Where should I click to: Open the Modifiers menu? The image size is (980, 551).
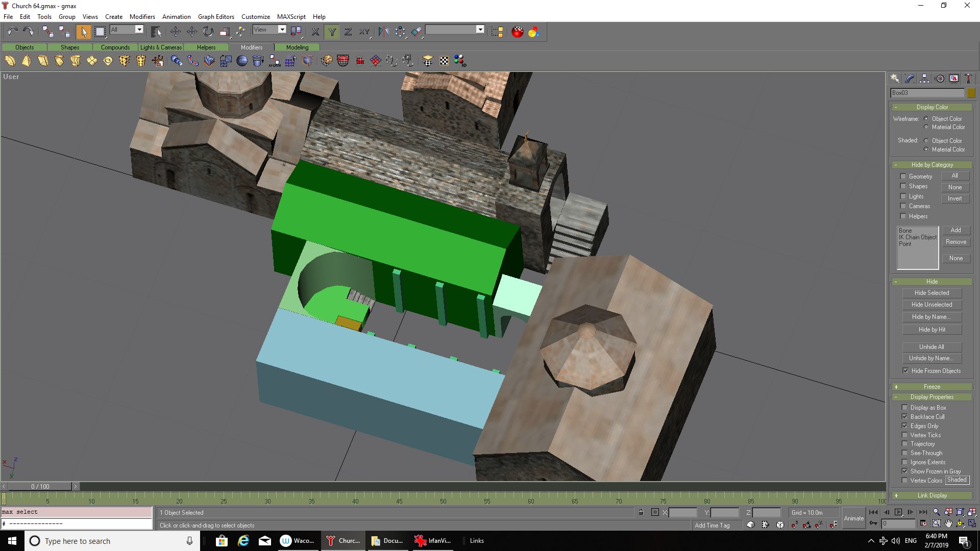(x=142, y=16)
